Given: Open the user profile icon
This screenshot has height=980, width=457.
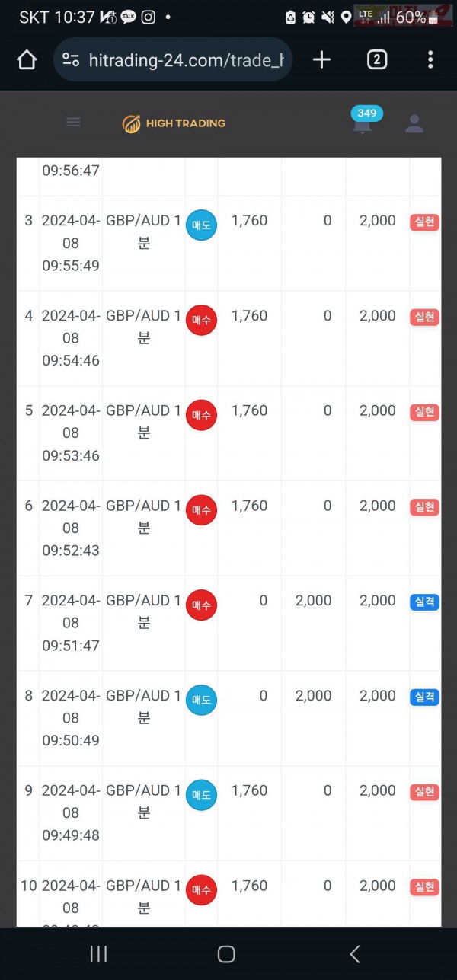Looking at the screenshot, I should coord(414,124).
